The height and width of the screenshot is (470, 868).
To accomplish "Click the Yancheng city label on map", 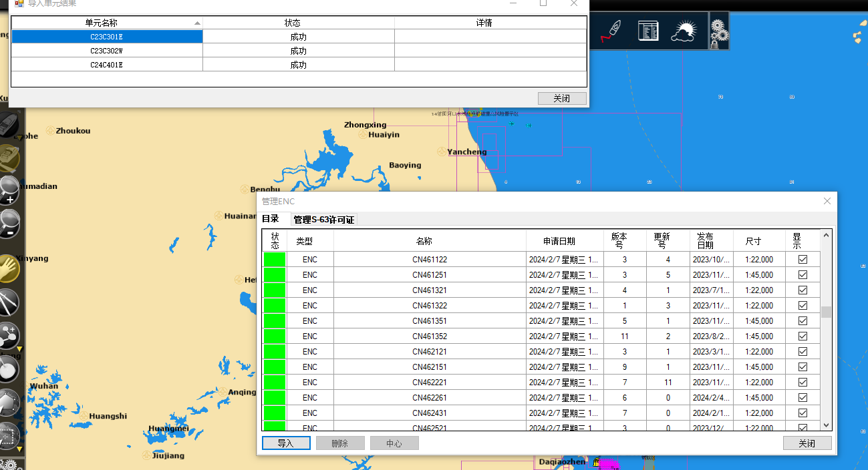I will tap(467, 152).
